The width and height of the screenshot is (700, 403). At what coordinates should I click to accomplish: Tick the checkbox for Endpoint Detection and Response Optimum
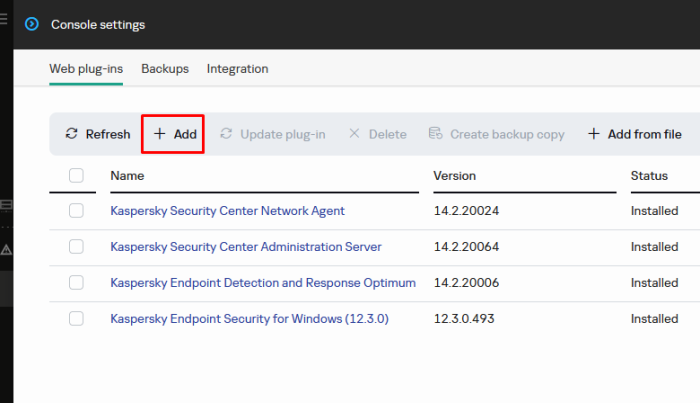(x=76, y=283)
